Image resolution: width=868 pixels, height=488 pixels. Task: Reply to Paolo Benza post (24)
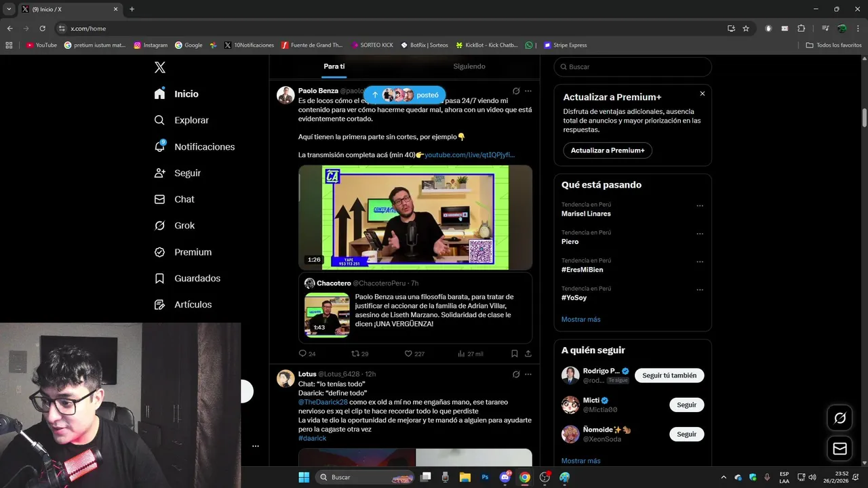[307, 354]
